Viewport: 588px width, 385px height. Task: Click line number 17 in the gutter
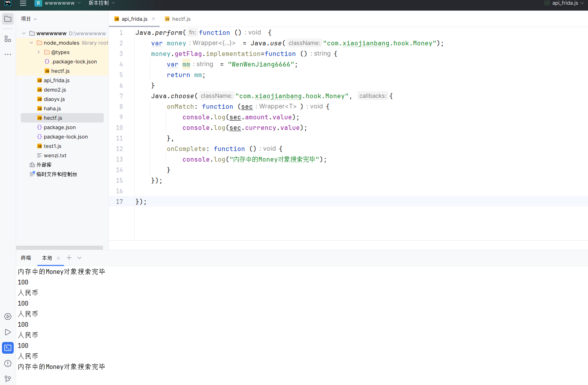click(119, 201)
